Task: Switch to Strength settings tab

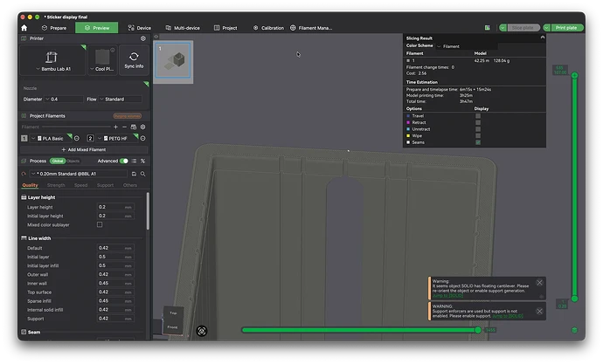Action: 56,185
